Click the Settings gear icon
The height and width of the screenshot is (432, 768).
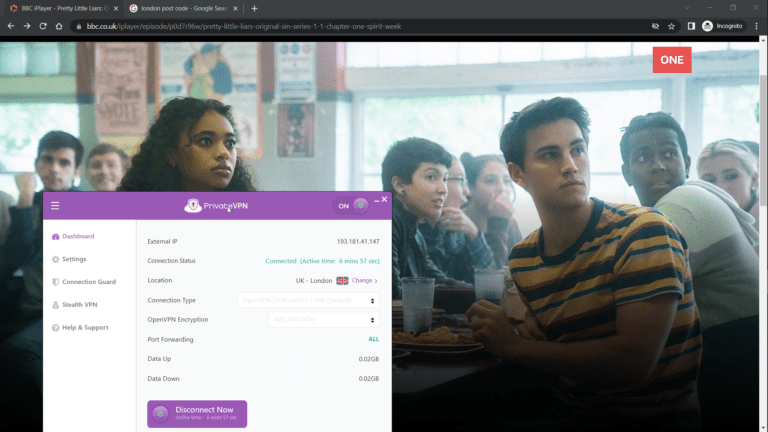[55, 259]
